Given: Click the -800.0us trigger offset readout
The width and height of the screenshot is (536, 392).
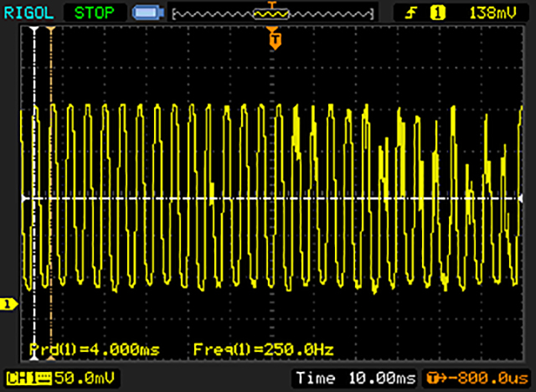Looking at the screenshot, I should 477,379.
